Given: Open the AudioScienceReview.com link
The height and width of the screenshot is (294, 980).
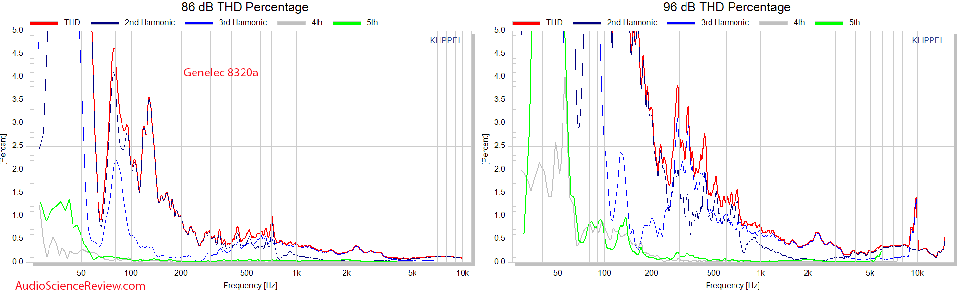Looking at the screenshot, I should [80, 286].
